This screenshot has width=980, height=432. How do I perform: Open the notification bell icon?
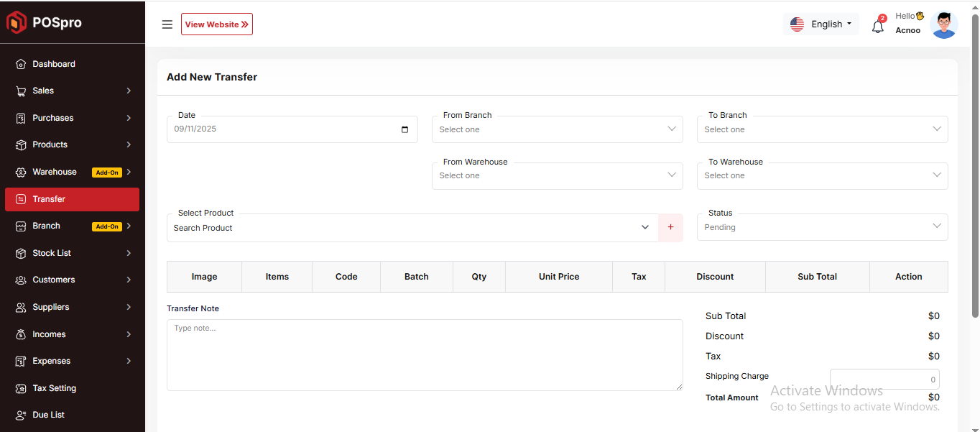(x=877, y=27)
